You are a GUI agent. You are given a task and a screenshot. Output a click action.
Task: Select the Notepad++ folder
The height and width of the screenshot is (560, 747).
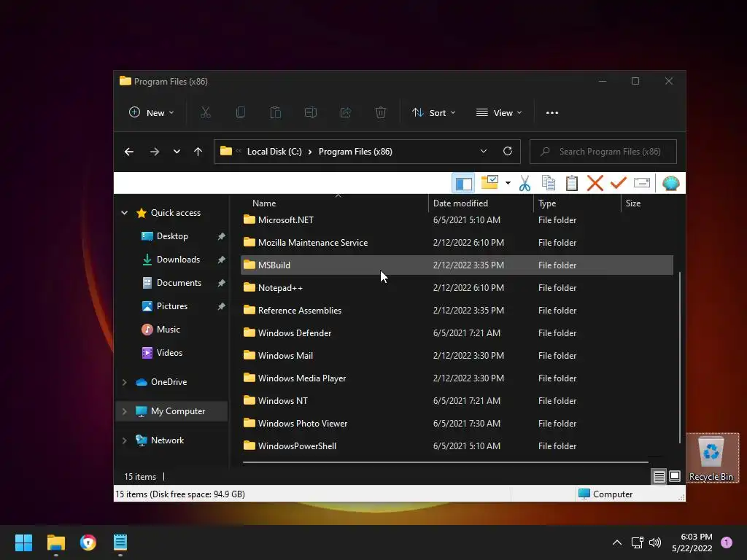[x=457, y=288]
